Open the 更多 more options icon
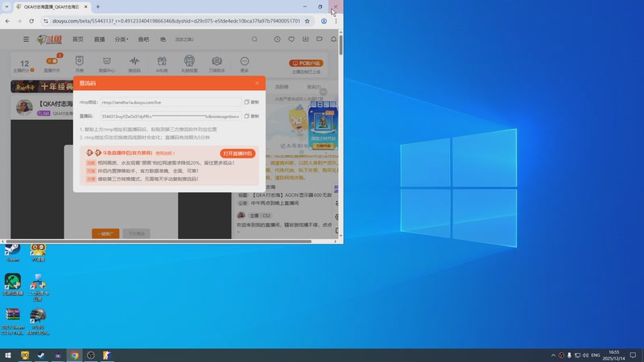This screenshot has width=644, height=362. [x=245, y=64]
